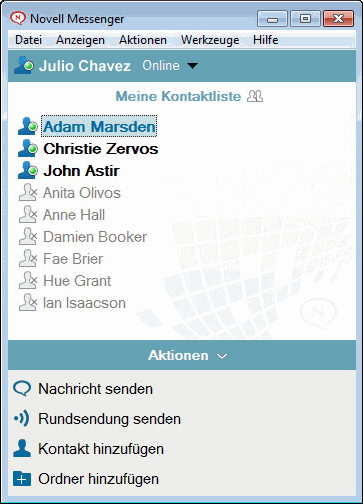Screen dimensions: 363x504
Task: Select the contact John Astir
Action: pos(81,171)
